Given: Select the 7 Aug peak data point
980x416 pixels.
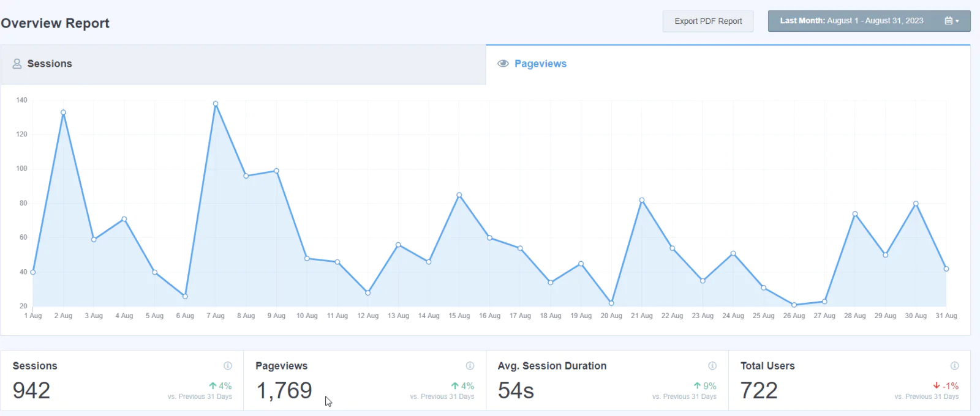Looking at the screenshot, I should (x=216, y=104).
